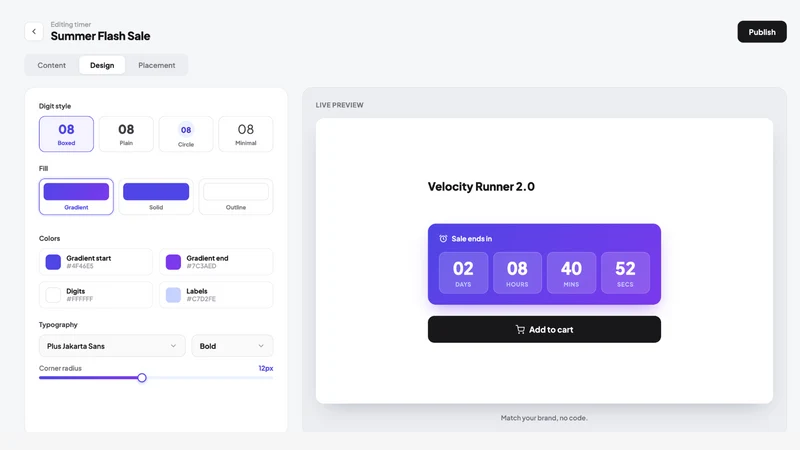Open the Content tab
This screenshot has height=450, width=800.
pyautogui.click(x=52, y=65)
